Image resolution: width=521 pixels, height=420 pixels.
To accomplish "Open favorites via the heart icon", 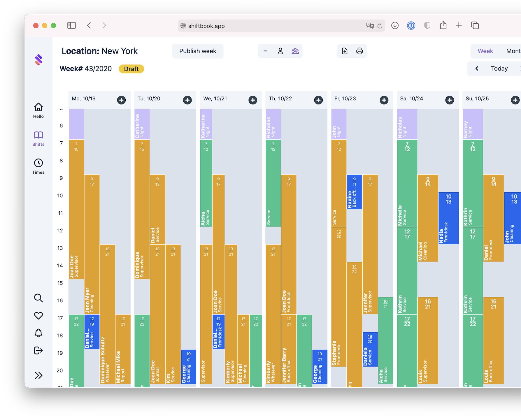I will click(x=38, y=315).
